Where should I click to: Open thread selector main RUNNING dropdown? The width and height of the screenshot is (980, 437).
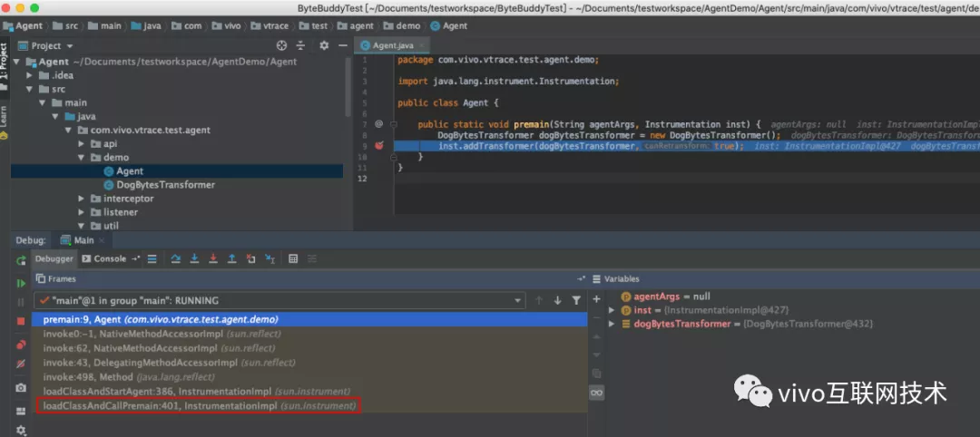click(279, 300)
